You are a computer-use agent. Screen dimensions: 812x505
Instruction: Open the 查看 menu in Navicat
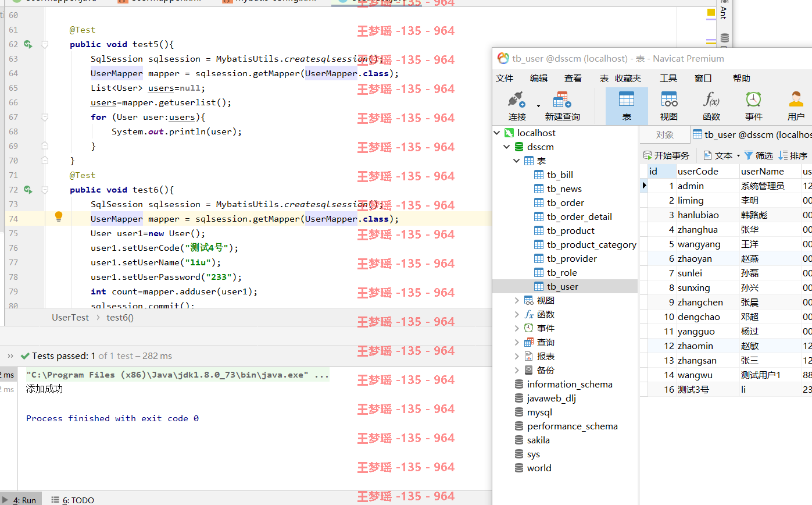click(x=573, y=78)
